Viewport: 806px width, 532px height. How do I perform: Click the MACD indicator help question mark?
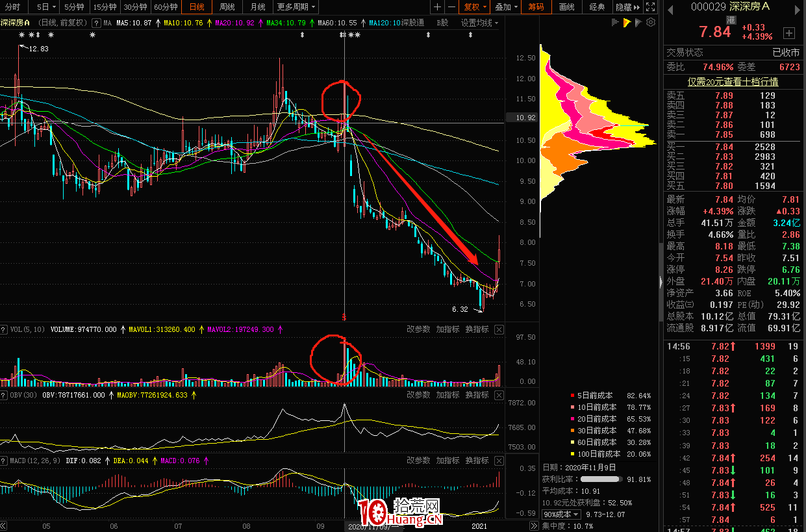4,460
